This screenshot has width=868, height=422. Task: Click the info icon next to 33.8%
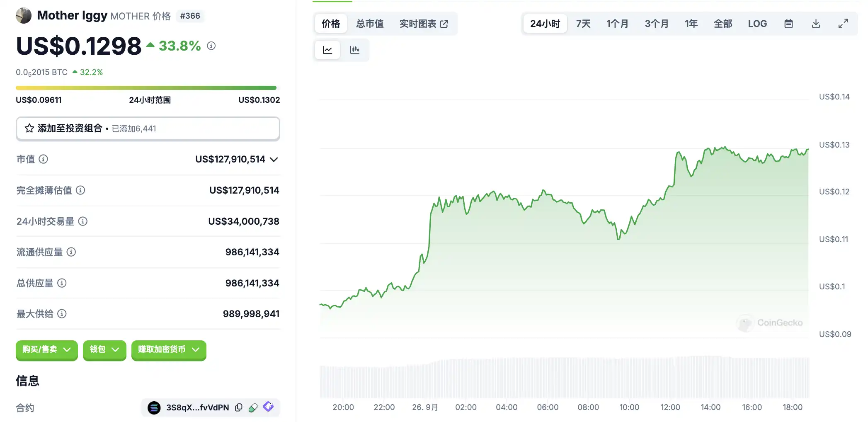[211, 46]
